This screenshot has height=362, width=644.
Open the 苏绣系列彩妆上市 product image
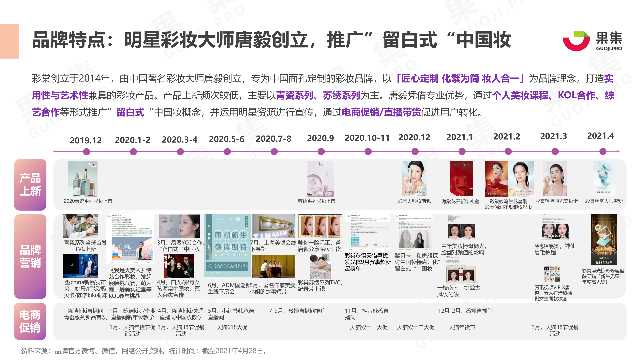pyautogui.click(x=320, y=179)
